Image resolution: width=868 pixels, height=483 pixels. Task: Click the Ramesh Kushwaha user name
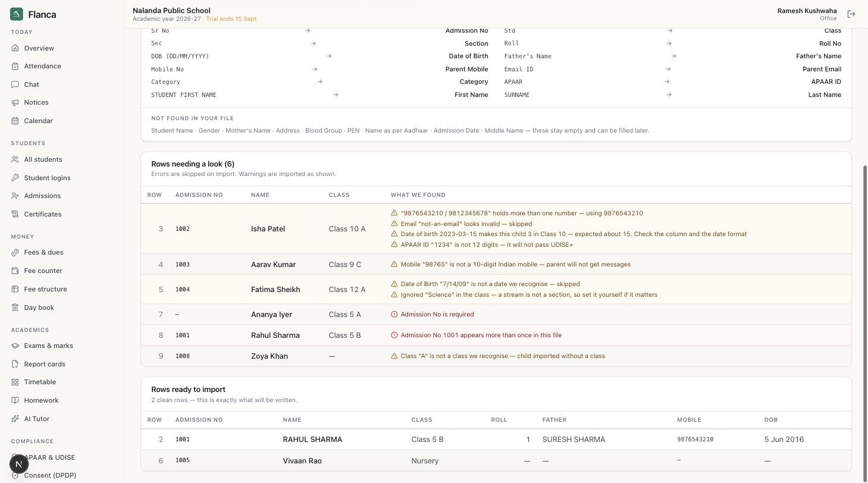point(807,11)
